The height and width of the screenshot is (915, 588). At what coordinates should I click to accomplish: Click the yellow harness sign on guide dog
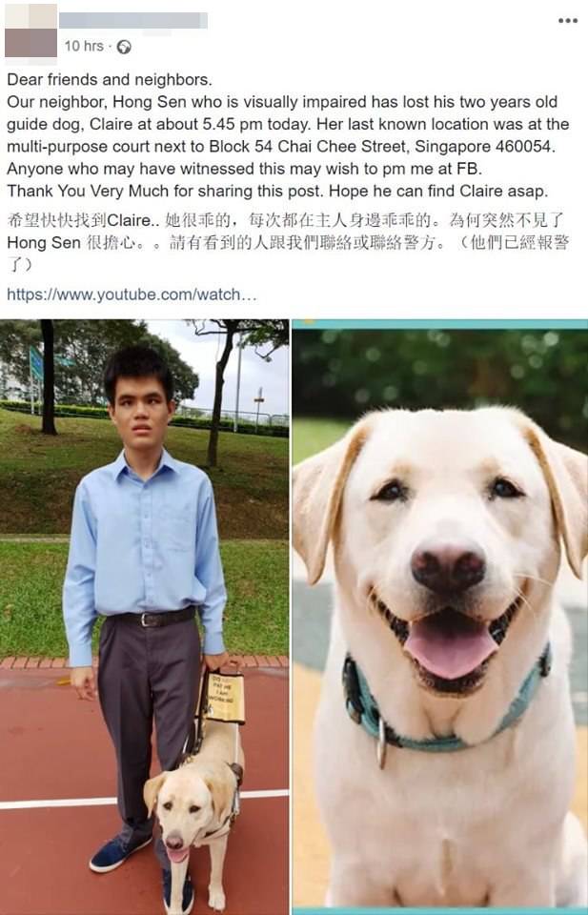click(225, 698)
